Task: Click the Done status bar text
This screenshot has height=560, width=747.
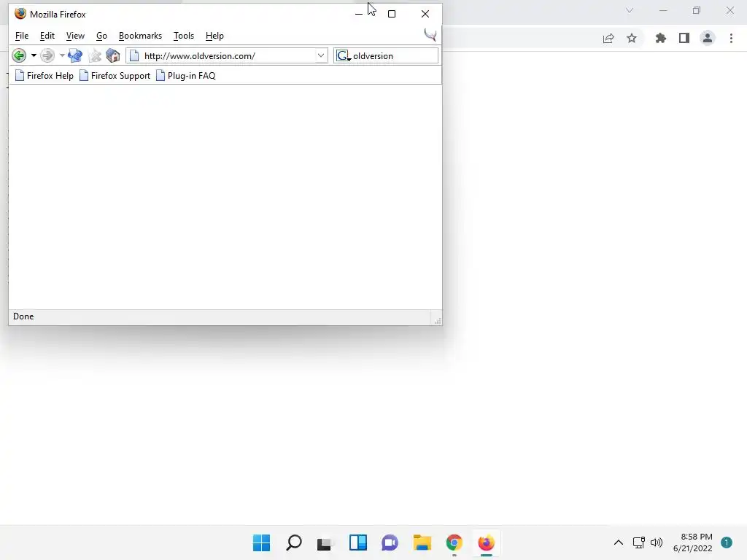Action: click(23, 316)
